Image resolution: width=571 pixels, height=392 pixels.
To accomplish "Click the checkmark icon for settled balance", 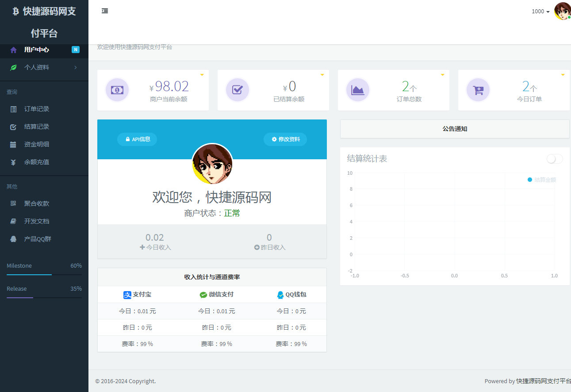I will pyautogui.click(x=238, y=90).
